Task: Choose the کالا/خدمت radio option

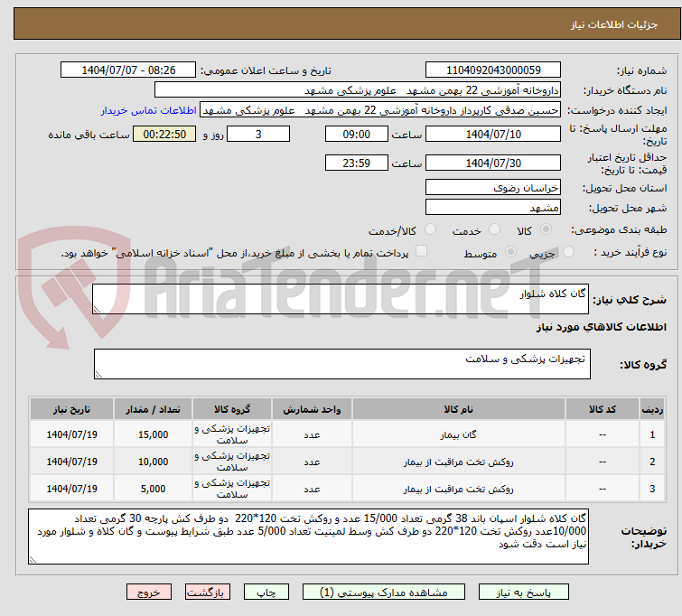Action: point(430,230)
